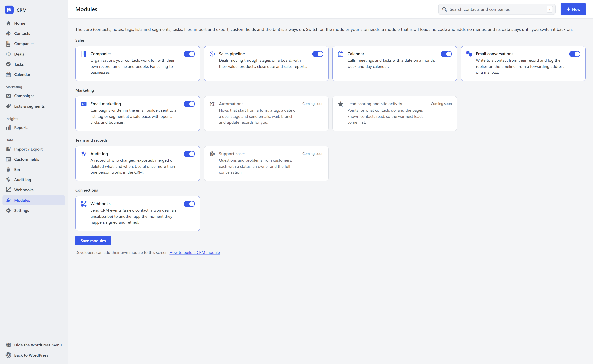
Task: Click the Automations card title
Action: tap(231, 104)
